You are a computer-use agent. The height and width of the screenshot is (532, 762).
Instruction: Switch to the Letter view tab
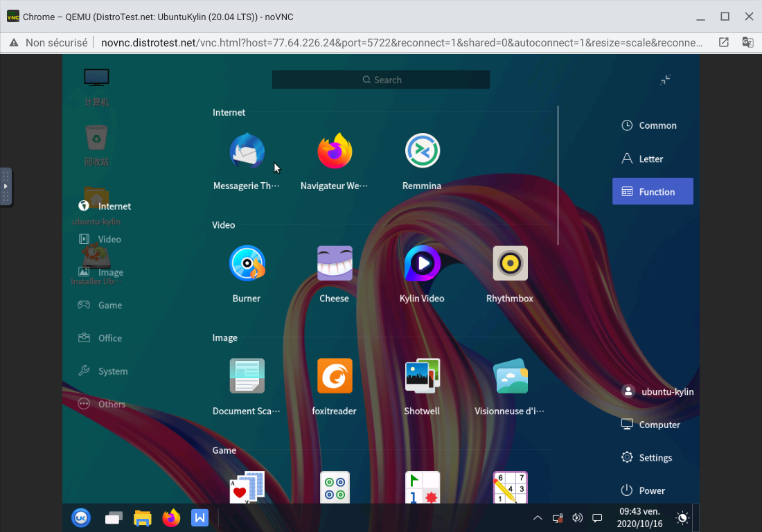(653, 159)
